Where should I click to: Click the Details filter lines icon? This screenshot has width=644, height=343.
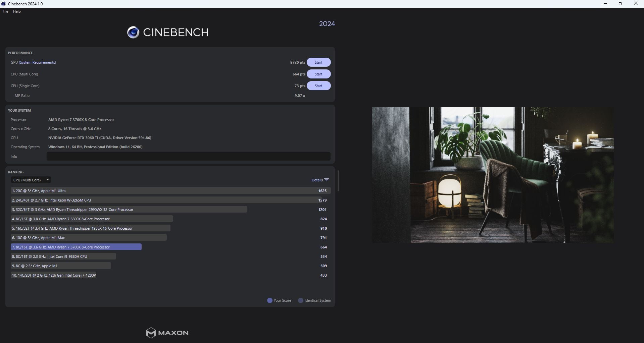[327, 180]
